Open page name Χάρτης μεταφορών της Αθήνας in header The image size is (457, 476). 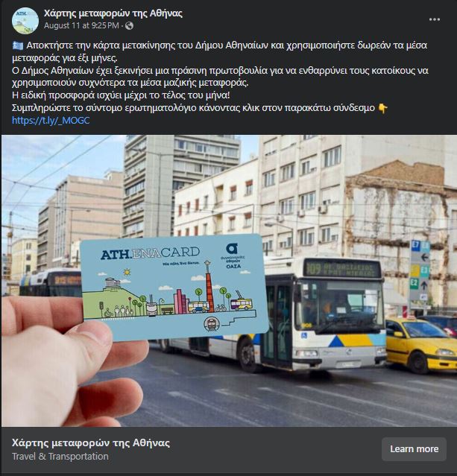(x=113, y=13)
